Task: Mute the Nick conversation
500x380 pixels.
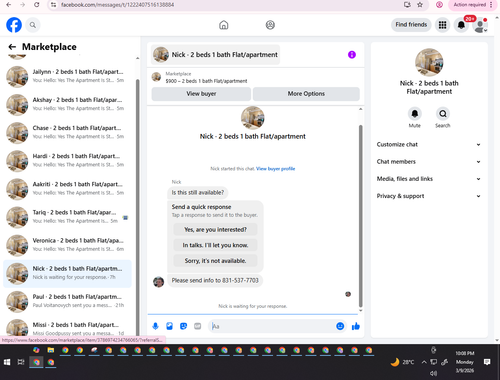Action: pos(415,114)
